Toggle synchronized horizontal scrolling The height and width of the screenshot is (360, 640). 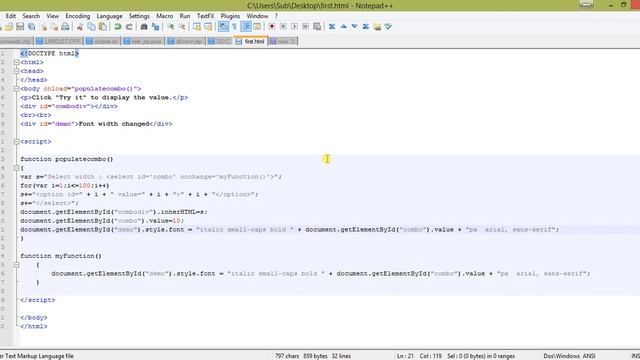click(x=208, y=27)
